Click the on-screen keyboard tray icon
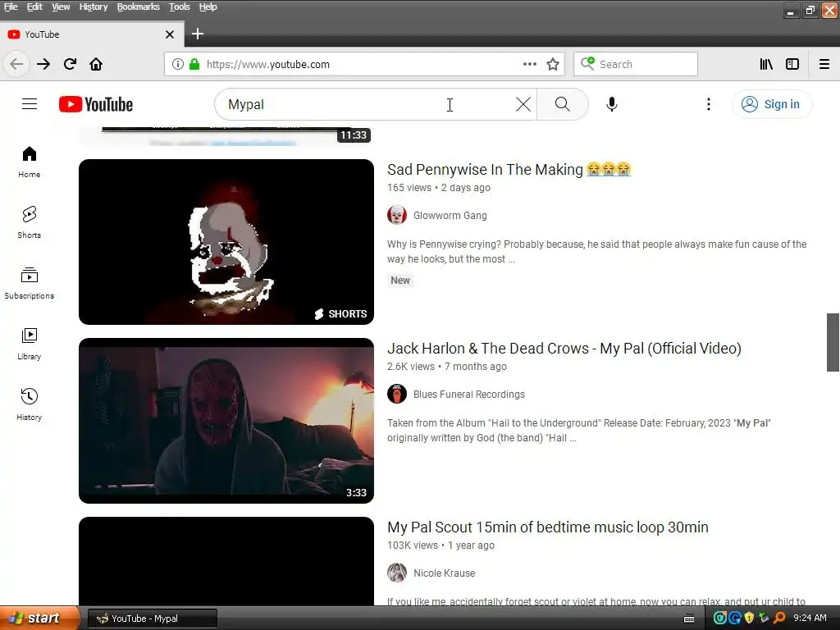Screen dimensions: 840x630 pyautogui.click(x=689, y=619)
